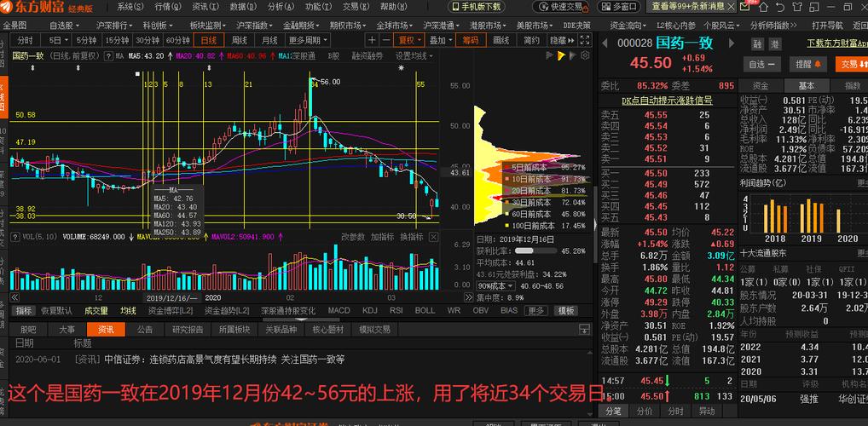Toggle the 筹码 chip distribution panel
The image size is (868, 426).
pos(471,40)
